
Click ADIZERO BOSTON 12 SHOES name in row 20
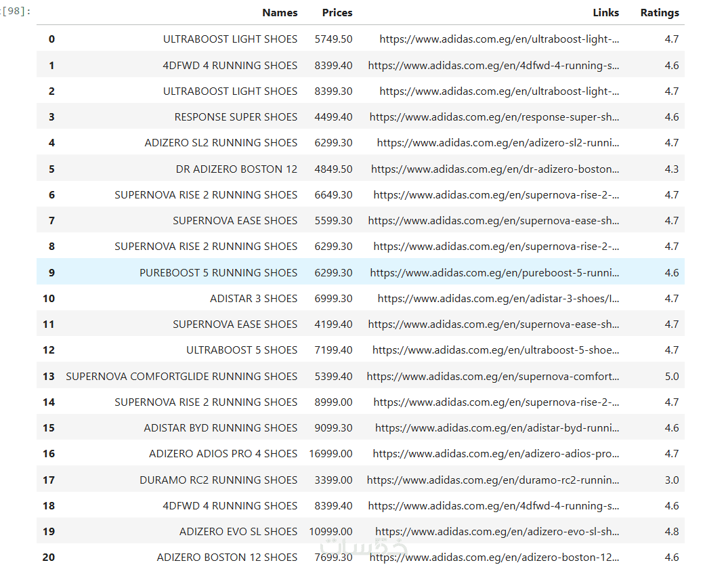pyautogui.click(x=227, y=558)
